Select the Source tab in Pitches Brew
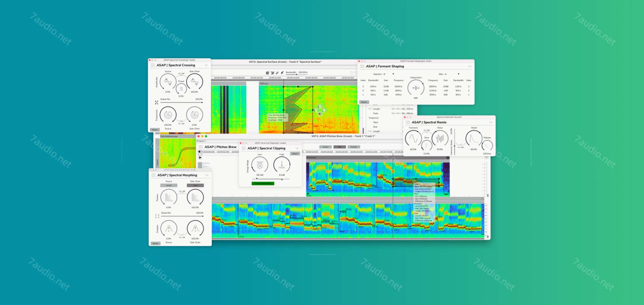 (325, 147)
